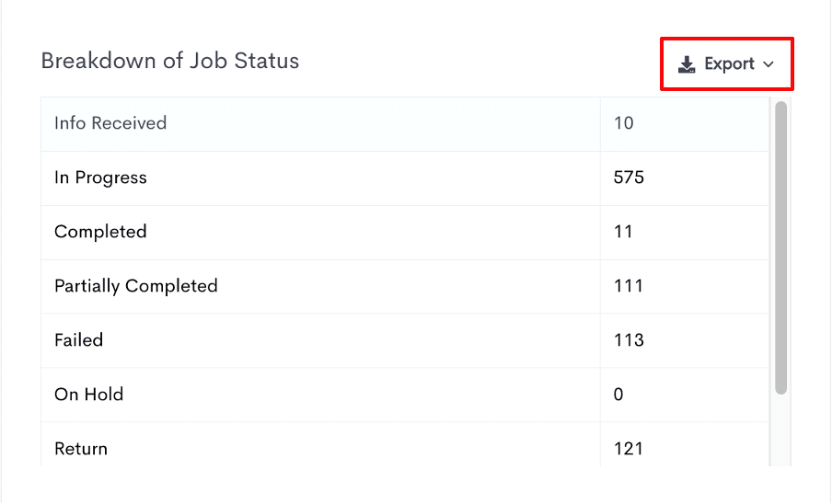The image size is (832, 504).
Task: Expand the Export dropdown chevron
Action: click(x=768, y=64)
